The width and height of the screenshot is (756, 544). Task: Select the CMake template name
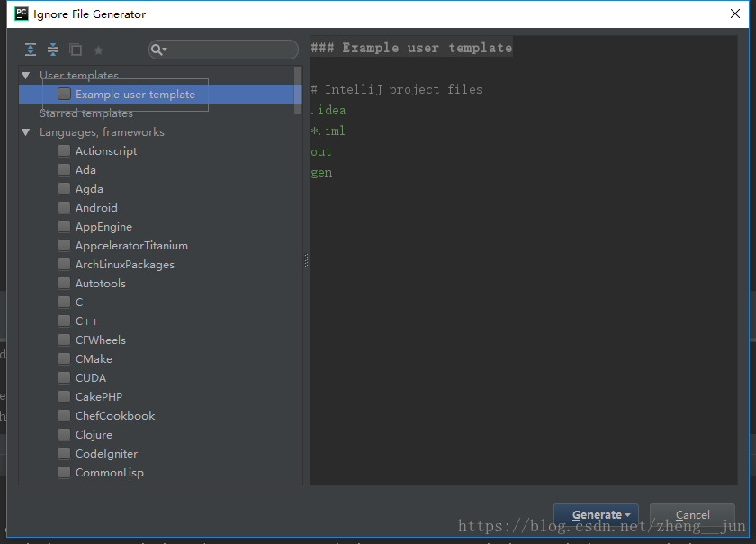coord(94,358)
